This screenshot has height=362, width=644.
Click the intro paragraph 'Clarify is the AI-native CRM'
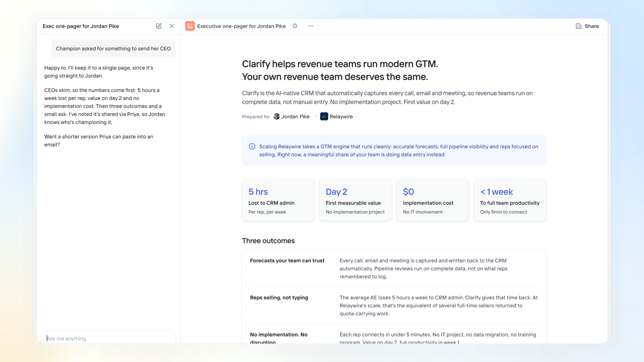[x=387, y=97]
